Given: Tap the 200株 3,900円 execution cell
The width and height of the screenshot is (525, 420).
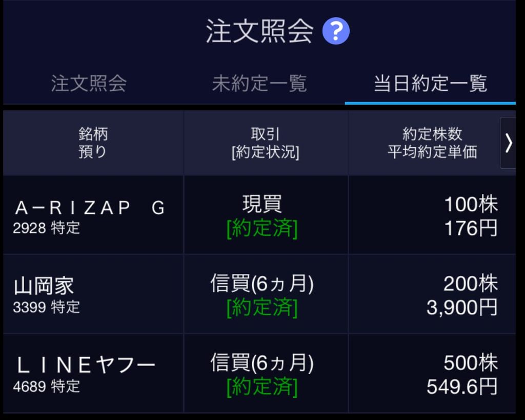Looking at the screenshot, I should [432, 294].
